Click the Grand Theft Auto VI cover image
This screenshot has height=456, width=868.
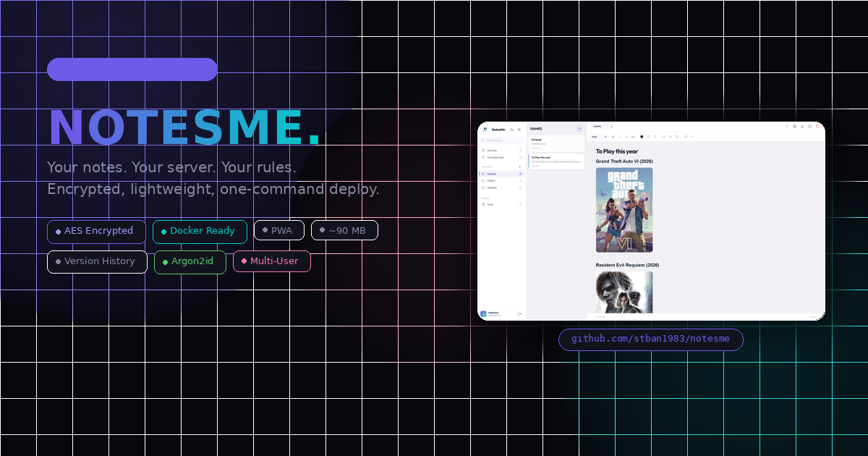tap(624, 210)
